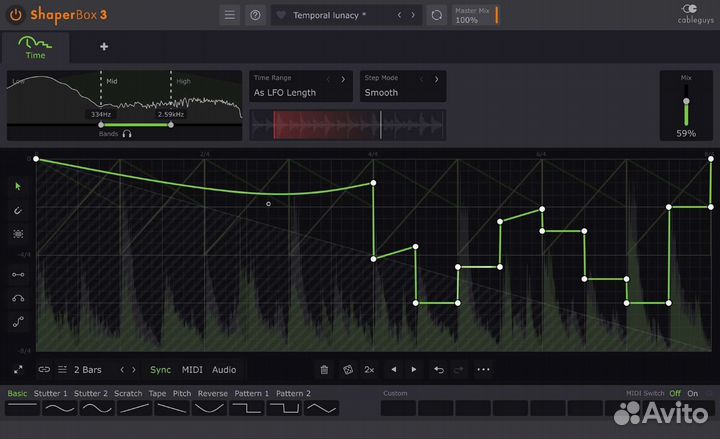Image resolution: width=720 pixels, height=439 pixels.
Task: Increase LFO length with right arrow
Action: tap(134, 370)
